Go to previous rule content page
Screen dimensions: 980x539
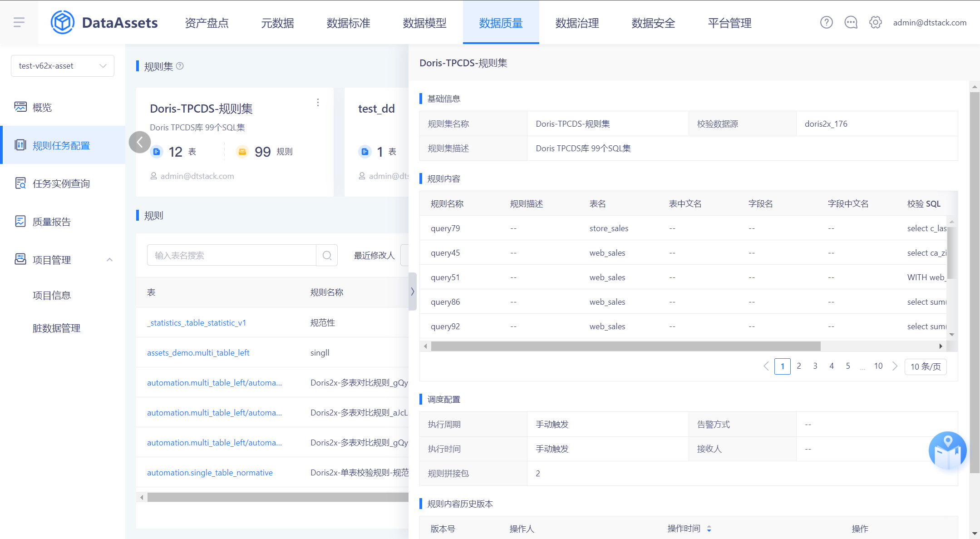pos(766,366)
